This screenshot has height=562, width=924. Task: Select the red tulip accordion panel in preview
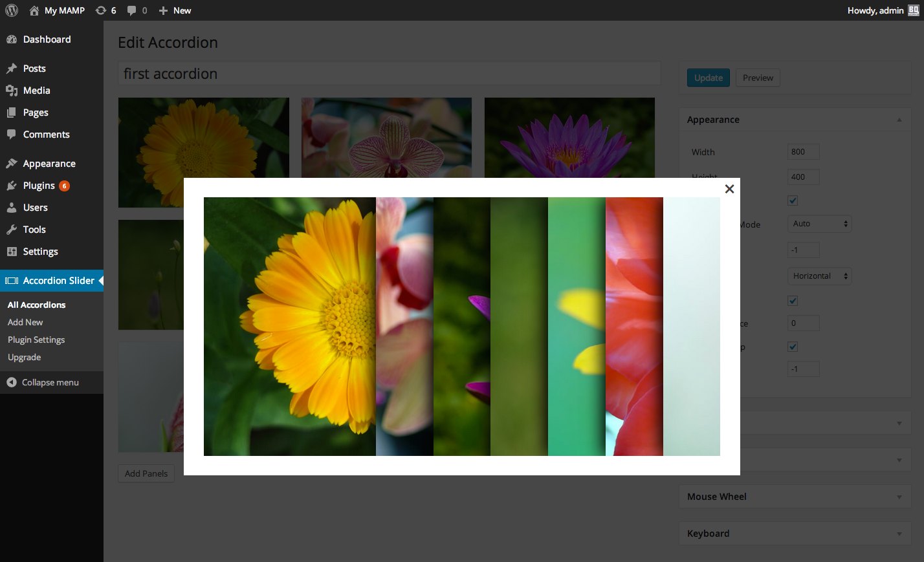click(634, 327)
